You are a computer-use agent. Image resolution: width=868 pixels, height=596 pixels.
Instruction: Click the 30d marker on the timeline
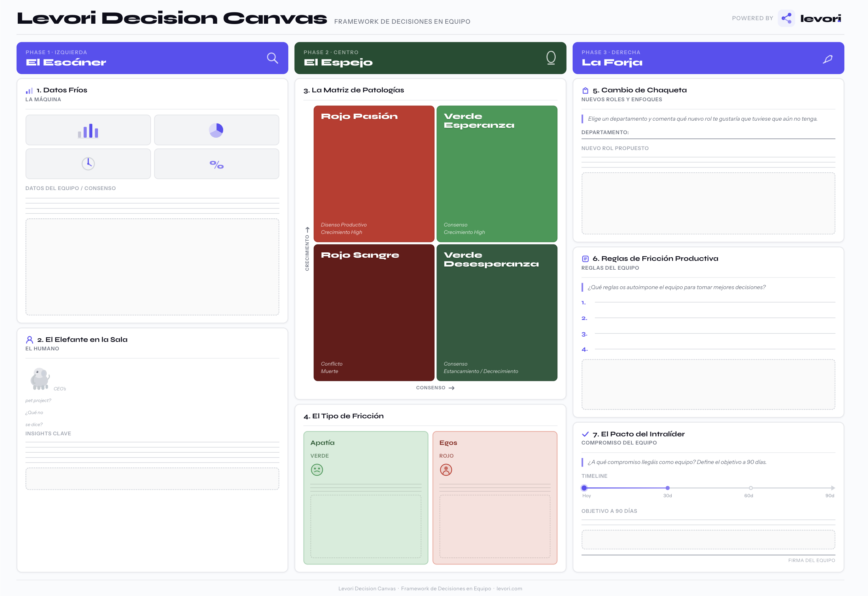pyautogui.click(x=667, y=488)
